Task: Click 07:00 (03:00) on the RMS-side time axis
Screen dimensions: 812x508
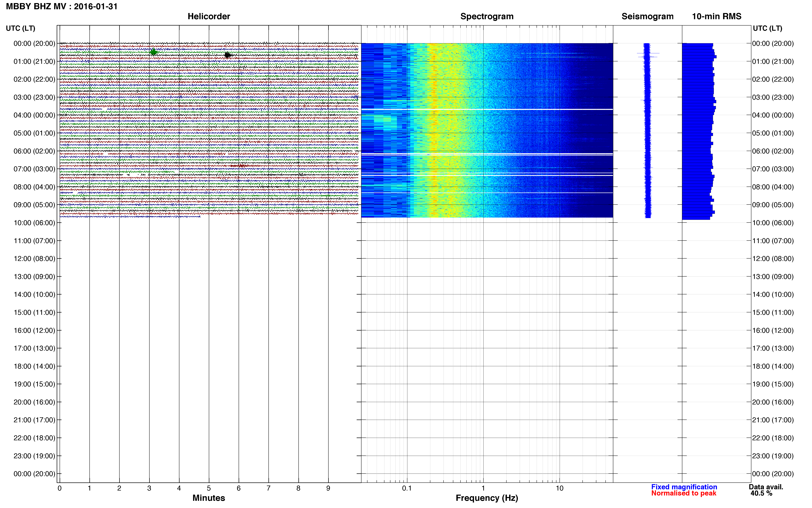Action: click(773, 169)
